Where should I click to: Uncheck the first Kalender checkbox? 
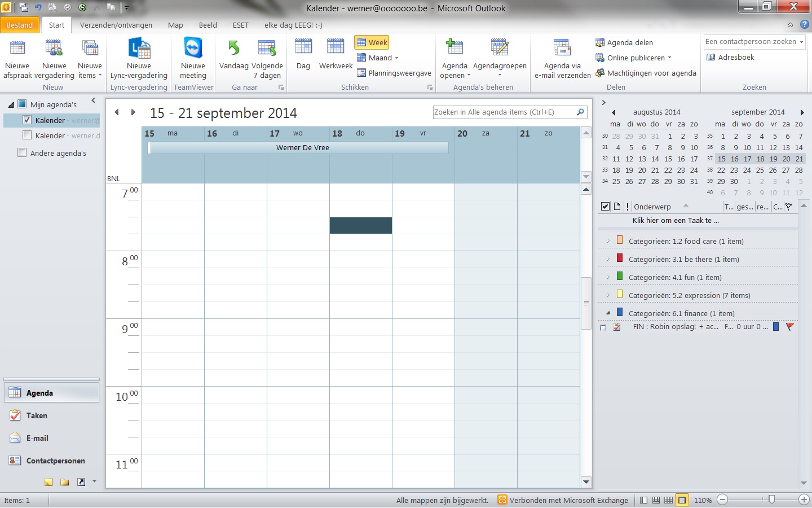[x=27, y=120]
